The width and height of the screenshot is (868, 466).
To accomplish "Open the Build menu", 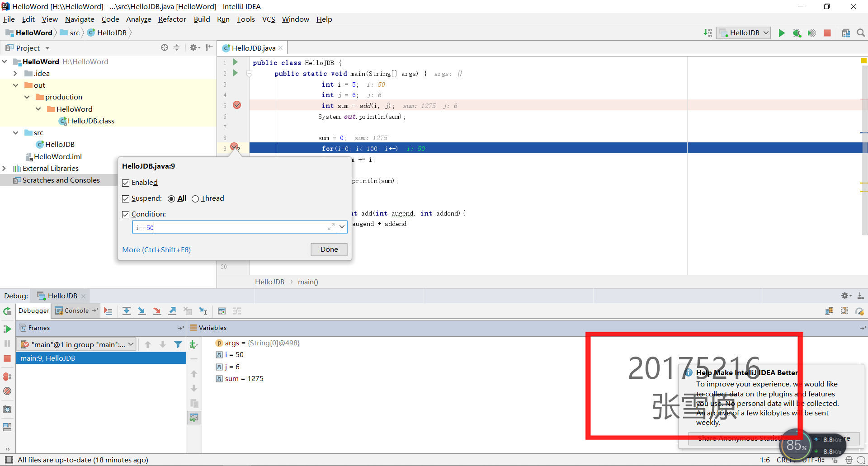I will (x=202, y=19).
